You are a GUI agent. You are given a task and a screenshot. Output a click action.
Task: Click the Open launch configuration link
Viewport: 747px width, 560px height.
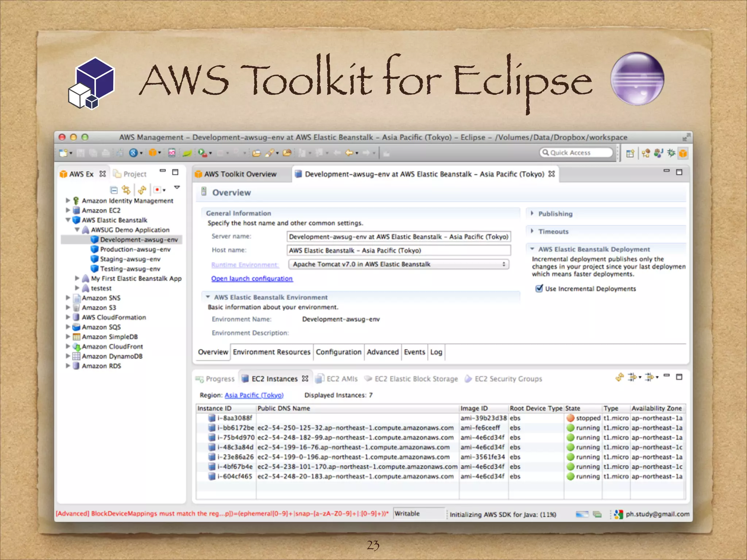(x=252, y=279)
